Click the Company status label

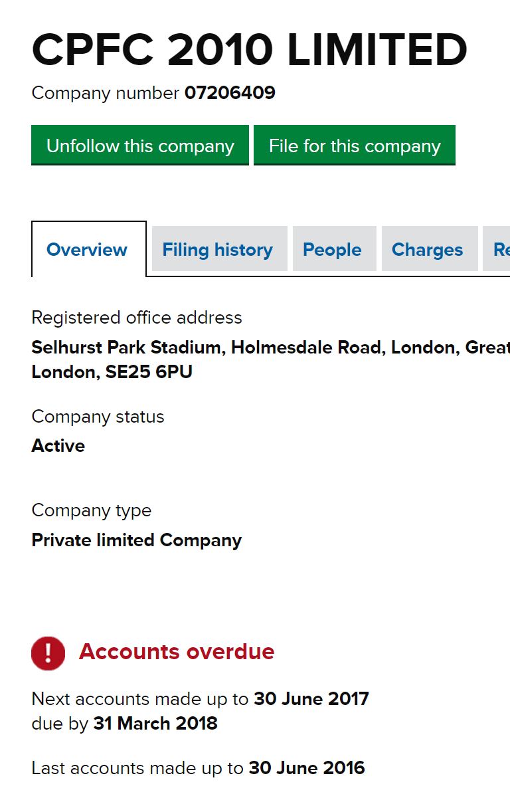click(x=98, y=417)
